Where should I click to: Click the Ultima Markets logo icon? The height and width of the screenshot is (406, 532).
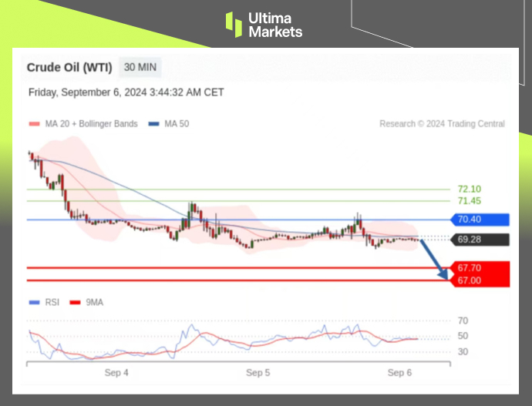point(234,25)
